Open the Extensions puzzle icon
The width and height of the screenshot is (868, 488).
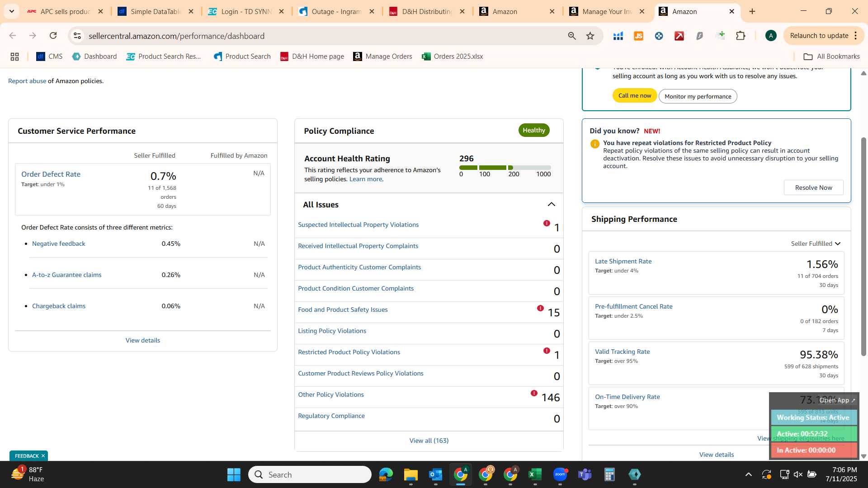[741, 36]
